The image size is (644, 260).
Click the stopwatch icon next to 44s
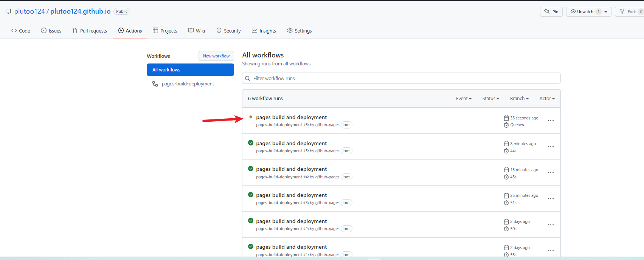coord(506,151)
